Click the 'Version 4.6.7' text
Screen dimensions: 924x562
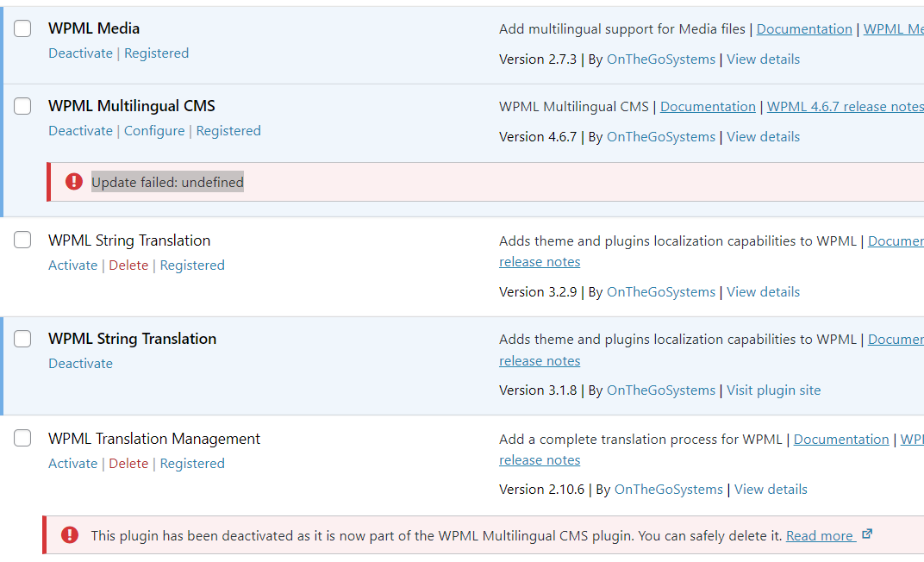coord(538,137)
